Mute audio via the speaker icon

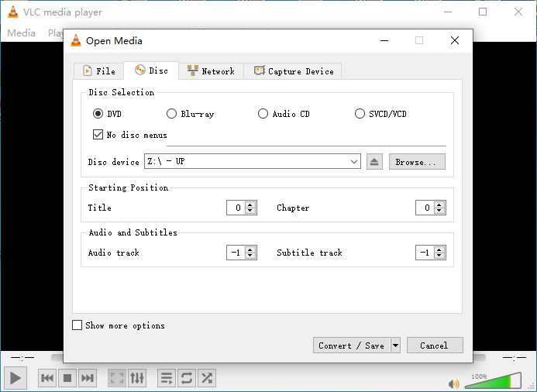click(x=454, y=383)
